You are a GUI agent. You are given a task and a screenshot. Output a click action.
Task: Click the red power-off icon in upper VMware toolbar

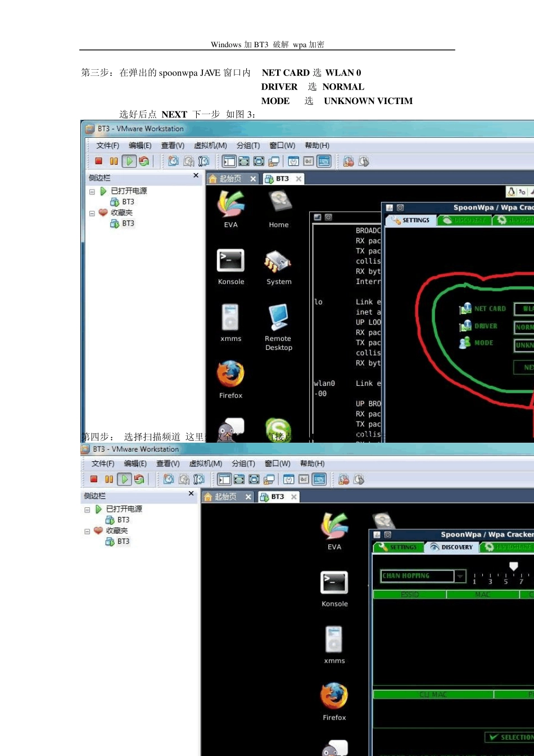tap(98, 161)
